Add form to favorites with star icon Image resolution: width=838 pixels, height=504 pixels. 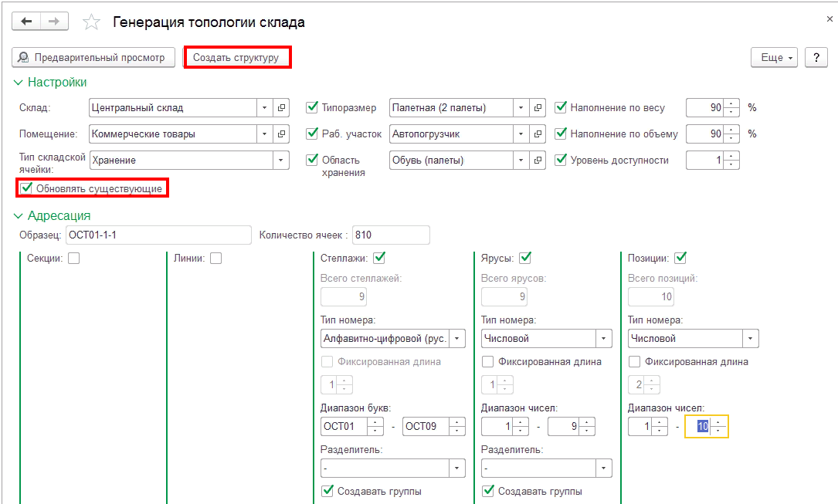pyautogui.click(x=92, y=22)
